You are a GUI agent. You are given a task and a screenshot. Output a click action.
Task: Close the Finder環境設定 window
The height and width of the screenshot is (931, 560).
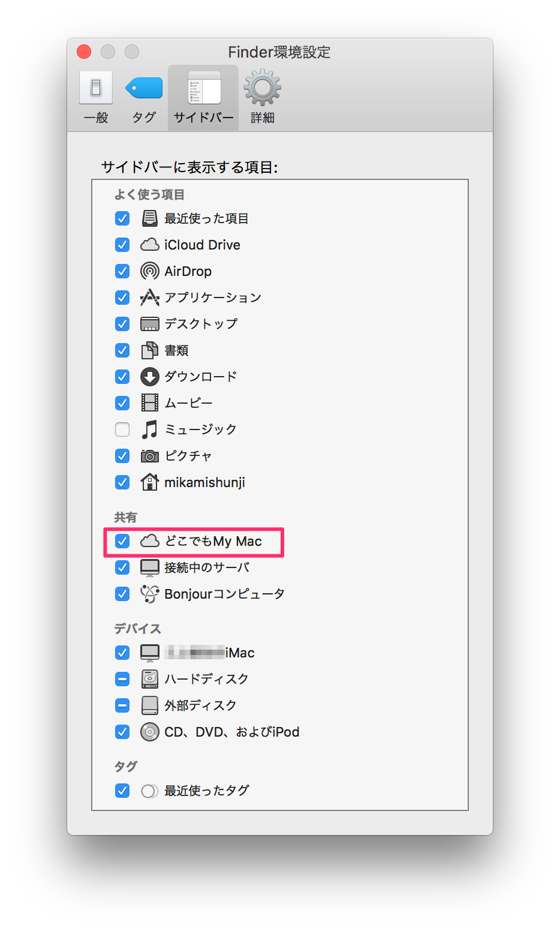pos(83,52)
